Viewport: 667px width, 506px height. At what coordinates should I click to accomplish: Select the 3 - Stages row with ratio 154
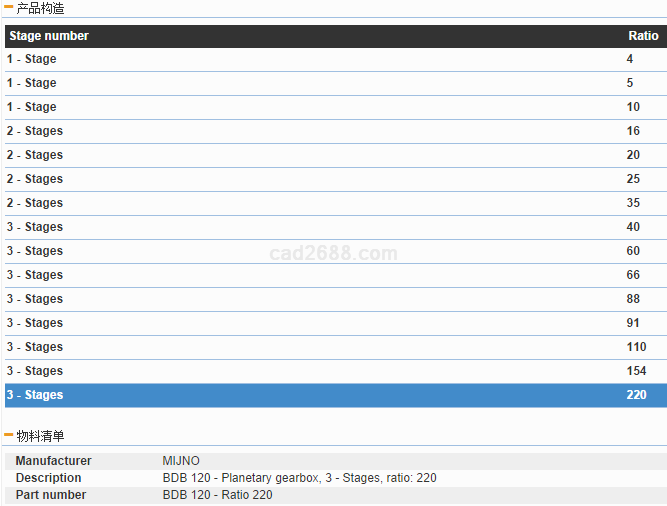(35, 371)
